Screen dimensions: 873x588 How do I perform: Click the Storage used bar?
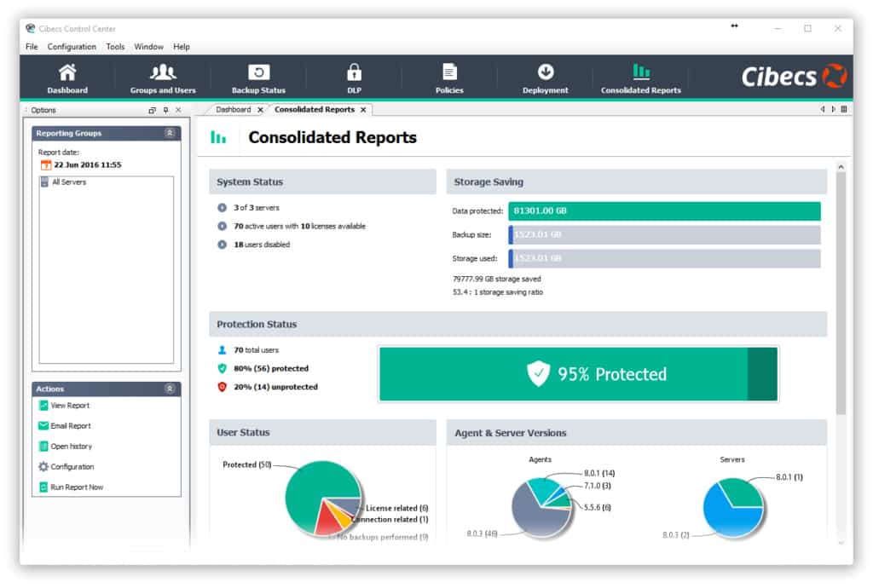(x=664, y=259)
